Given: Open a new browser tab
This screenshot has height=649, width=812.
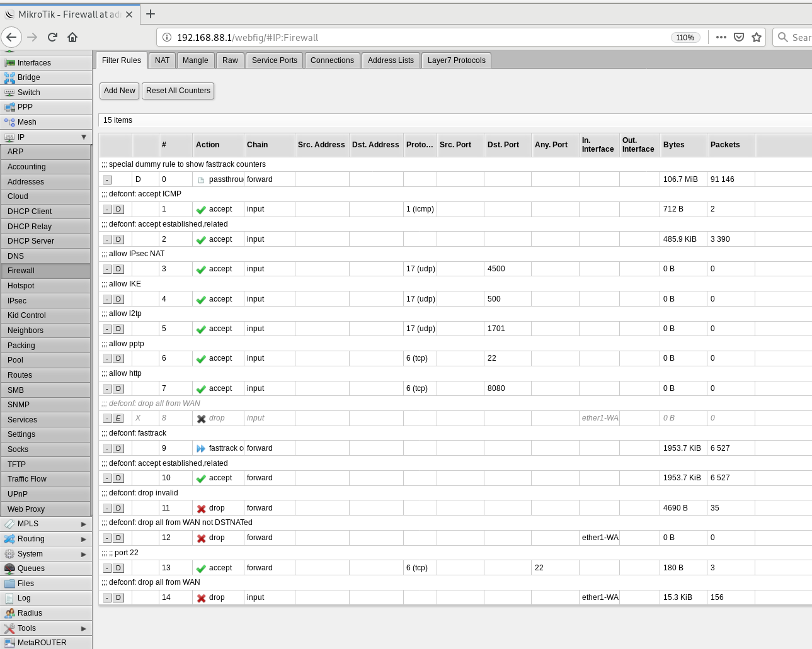Looking at the screenshot, I should tap(151, 14).
